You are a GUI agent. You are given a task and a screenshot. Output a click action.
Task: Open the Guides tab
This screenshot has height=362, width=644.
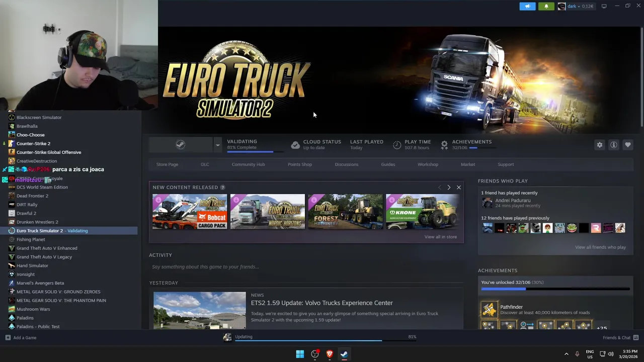[x=388, y=164]
